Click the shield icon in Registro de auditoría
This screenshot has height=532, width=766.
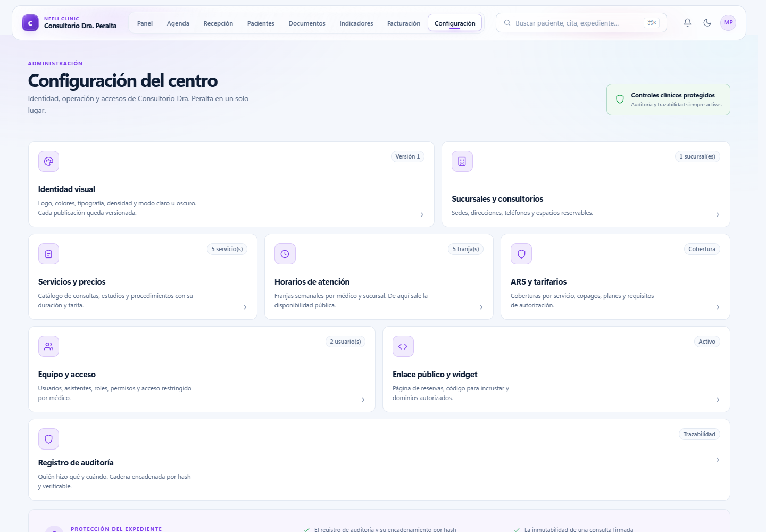tap(48, 439)
